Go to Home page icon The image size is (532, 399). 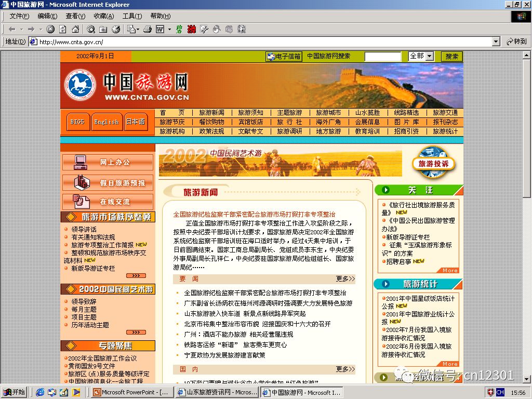pos(75,30)
